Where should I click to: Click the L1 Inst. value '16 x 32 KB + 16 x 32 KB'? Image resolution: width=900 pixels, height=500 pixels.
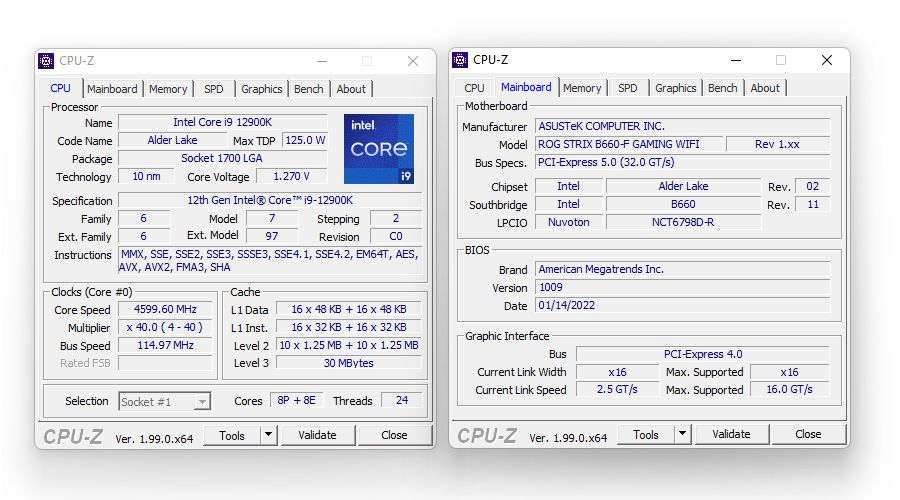[349, 327]
